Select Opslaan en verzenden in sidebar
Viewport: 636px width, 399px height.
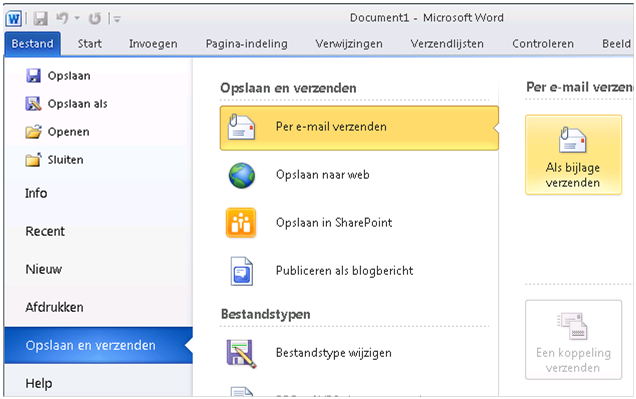click(99, 345)
